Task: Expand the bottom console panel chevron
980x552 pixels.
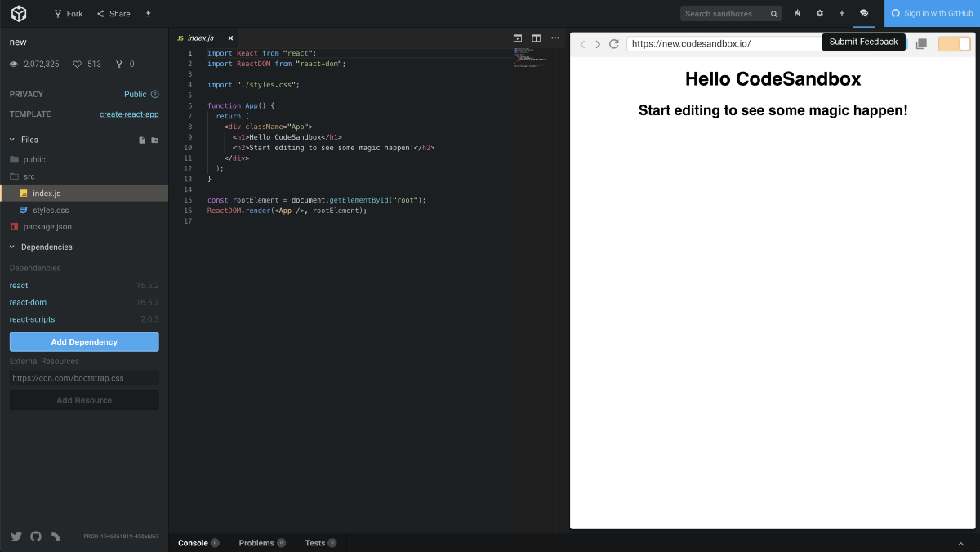Action: tap(960, 543)
